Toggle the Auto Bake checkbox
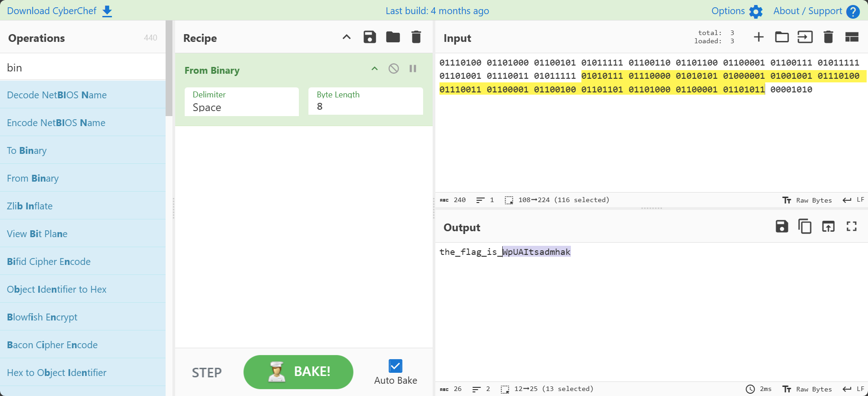 (395, 366)
